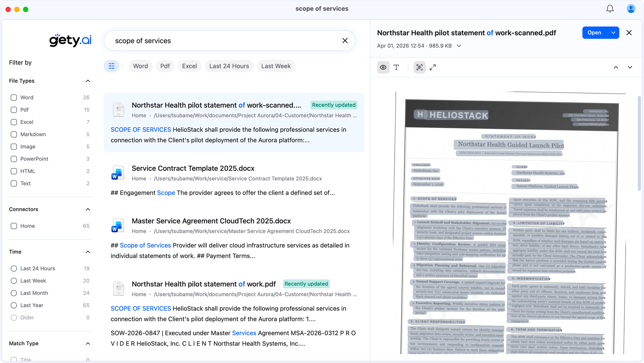
Task: Select the Last 24 Hours time radio
Action: tap(14, 268)
